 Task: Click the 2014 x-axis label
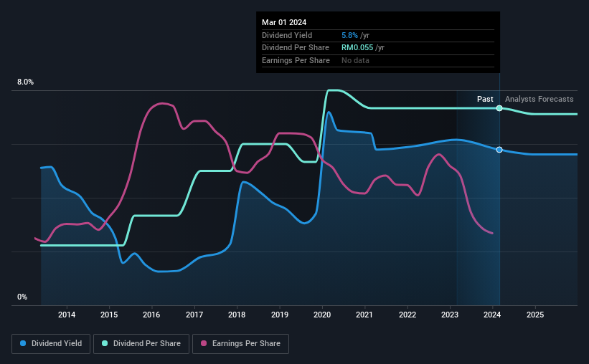pyautogui.click(x=67, y=315)
